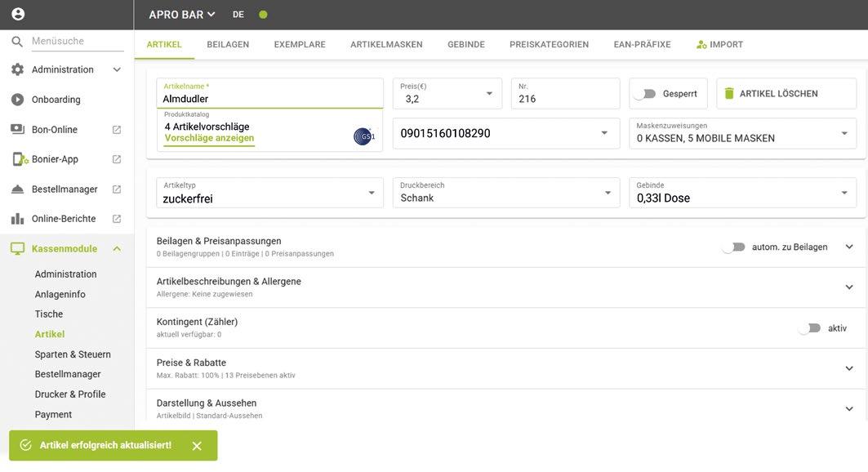Open Bon-Online external link icon
Screen dimensions: 868x472
click(x=117, y=130)
